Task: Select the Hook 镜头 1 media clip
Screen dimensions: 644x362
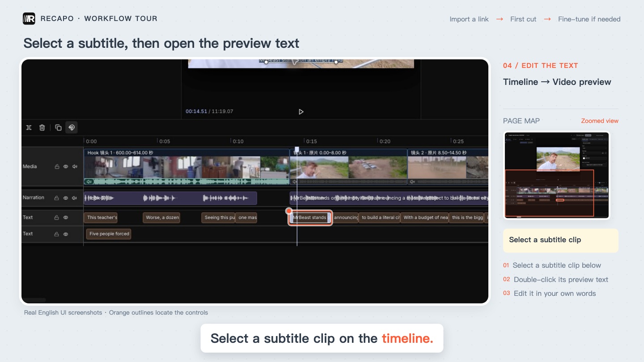Action: coord(186,167)
